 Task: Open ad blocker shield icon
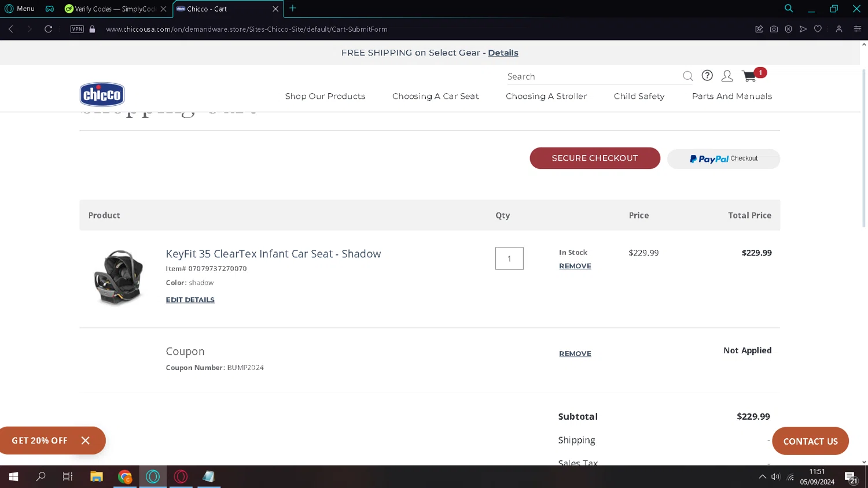click(x=788, y=29)
